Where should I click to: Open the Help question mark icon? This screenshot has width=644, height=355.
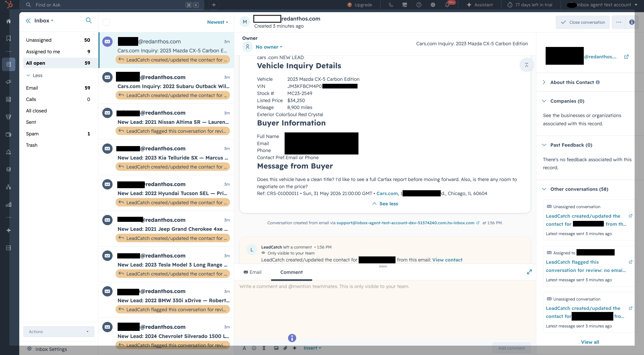419,5
